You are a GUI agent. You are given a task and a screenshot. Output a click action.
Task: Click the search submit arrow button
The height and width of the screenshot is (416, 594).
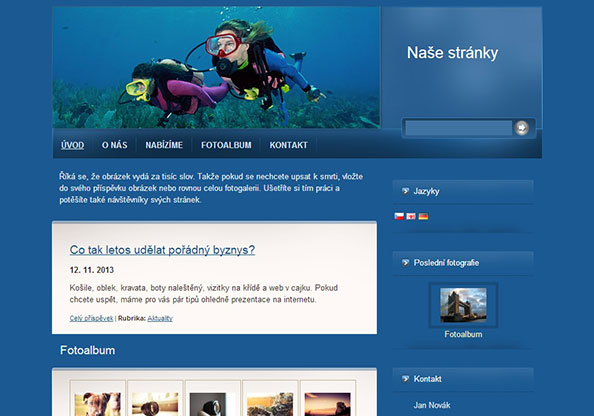click(521, 128)
